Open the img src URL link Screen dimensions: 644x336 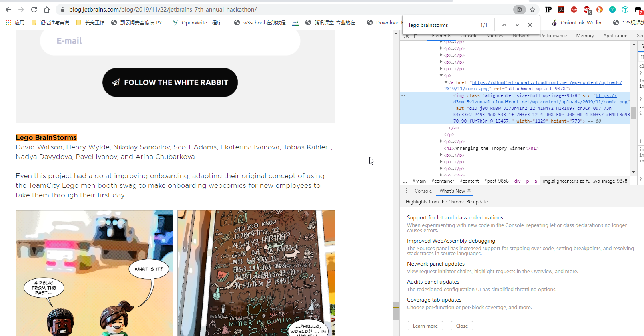tap(540, 99)
